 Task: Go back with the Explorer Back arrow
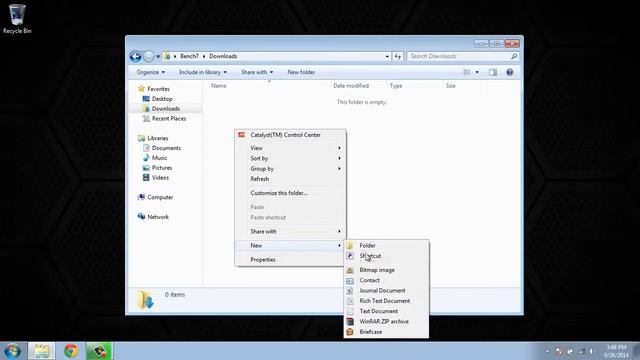[136, 56]
